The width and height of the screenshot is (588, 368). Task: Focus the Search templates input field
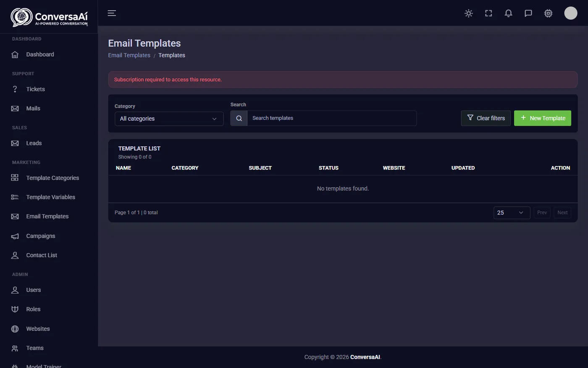click(x=332, y=118)
